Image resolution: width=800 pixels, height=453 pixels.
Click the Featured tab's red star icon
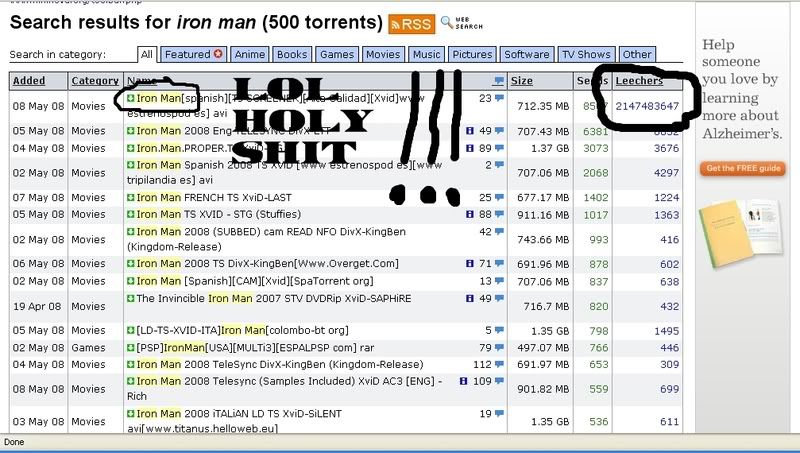[218, 54]
